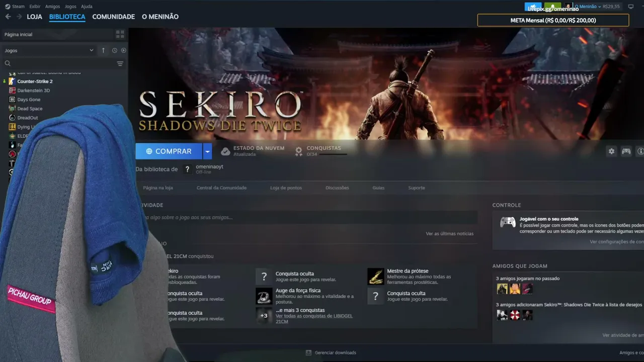
Task: Open Discussões link
Action: pyautogui.click(x=337, y=188)
